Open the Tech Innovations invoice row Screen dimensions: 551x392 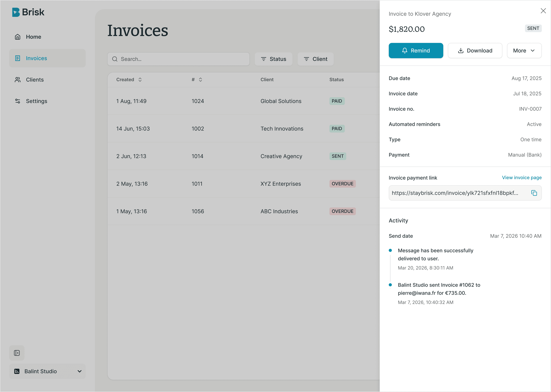[244, 128]
